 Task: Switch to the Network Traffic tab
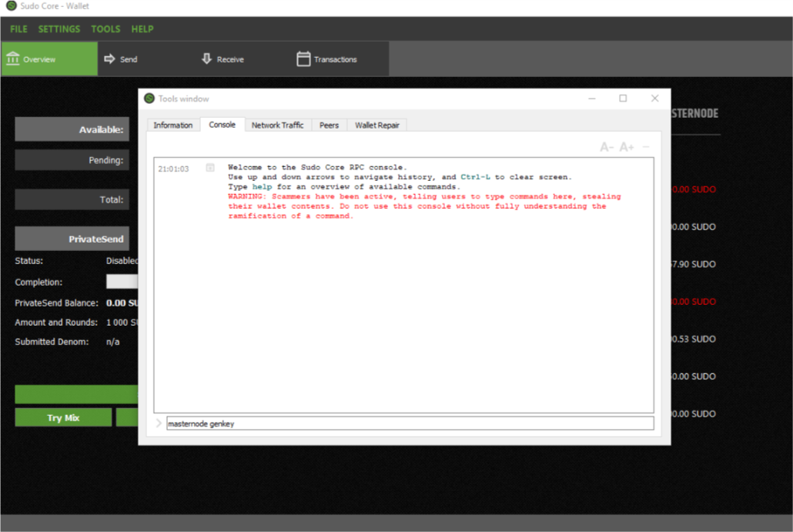[x=278, y=125]
